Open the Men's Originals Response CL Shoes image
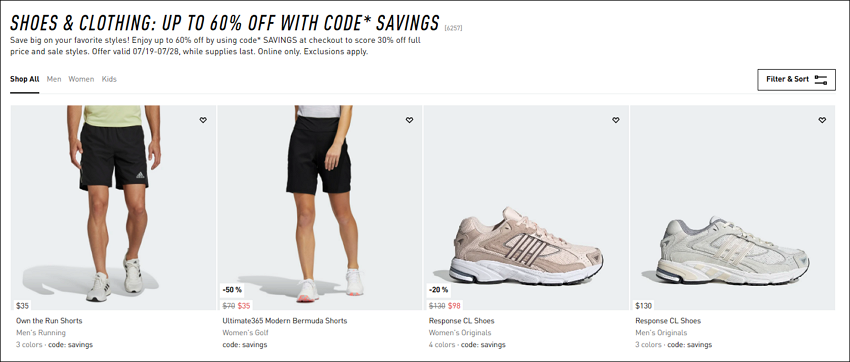The image size is (850, 362). [732, 208]
